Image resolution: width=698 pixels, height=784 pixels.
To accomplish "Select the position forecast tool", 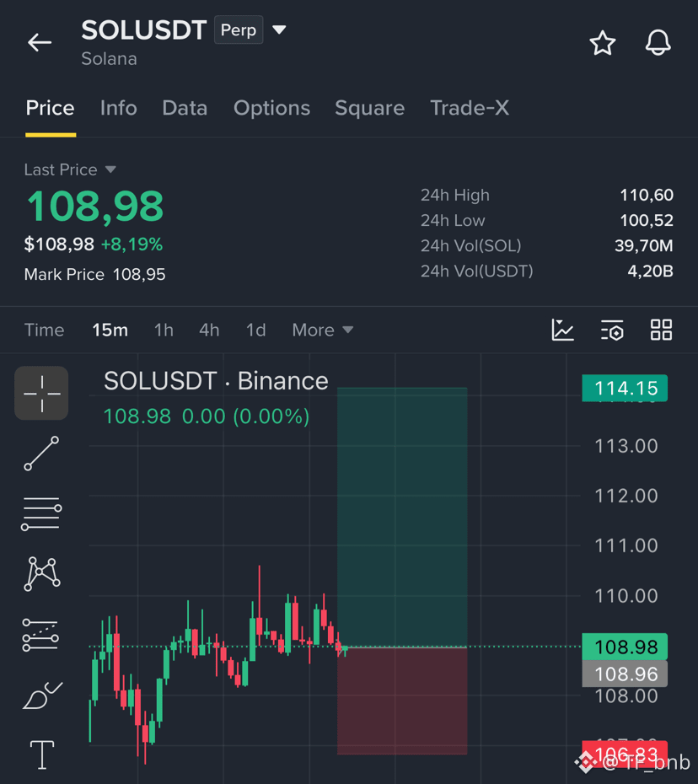I will [40, 635].
